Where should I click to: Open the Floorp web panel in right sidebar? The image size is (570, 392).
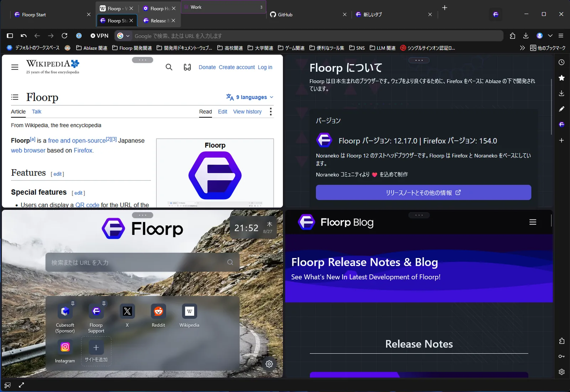point(561,124)
